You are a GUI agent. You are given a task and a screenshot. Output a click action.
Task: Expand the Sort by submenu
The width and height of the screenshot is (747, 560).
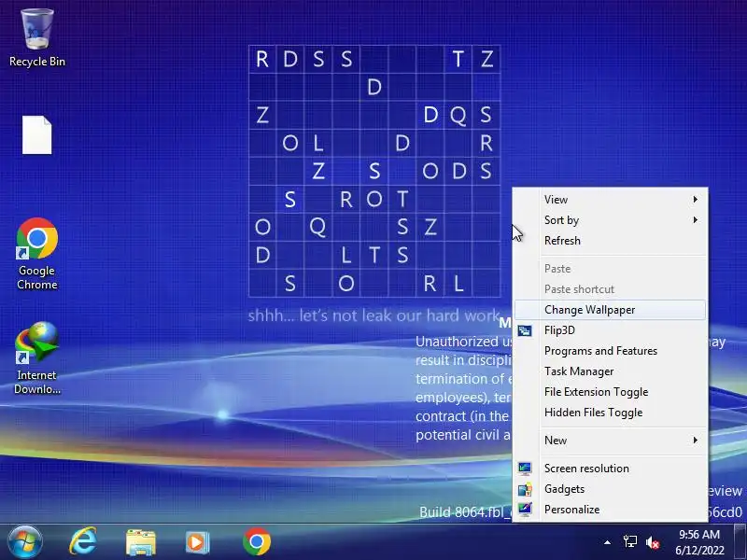point(611,220)
